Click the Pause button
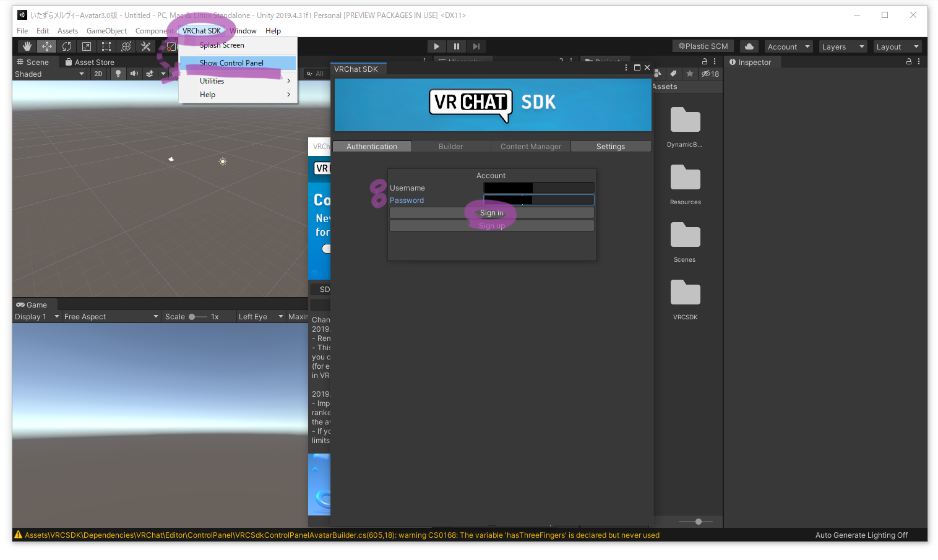The width and height of the screenshot is (938, 560). (x=456, y=46)
